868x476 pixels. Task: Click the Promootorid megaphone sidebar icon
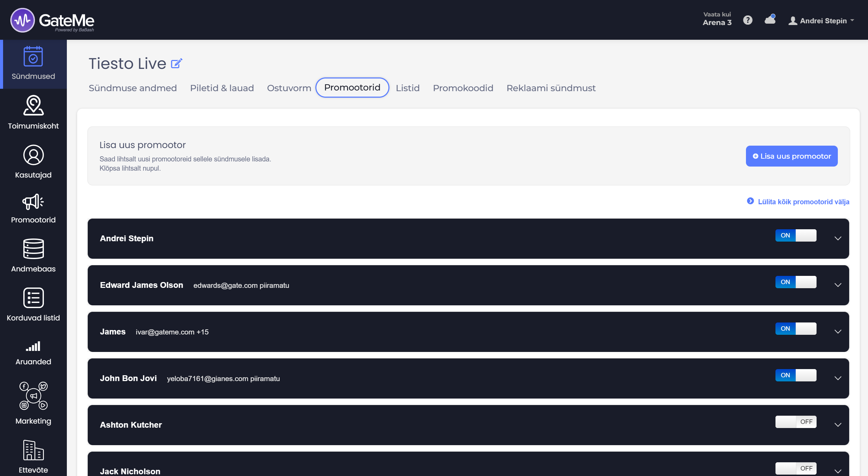pyautogui.click(x=33, y=202)
